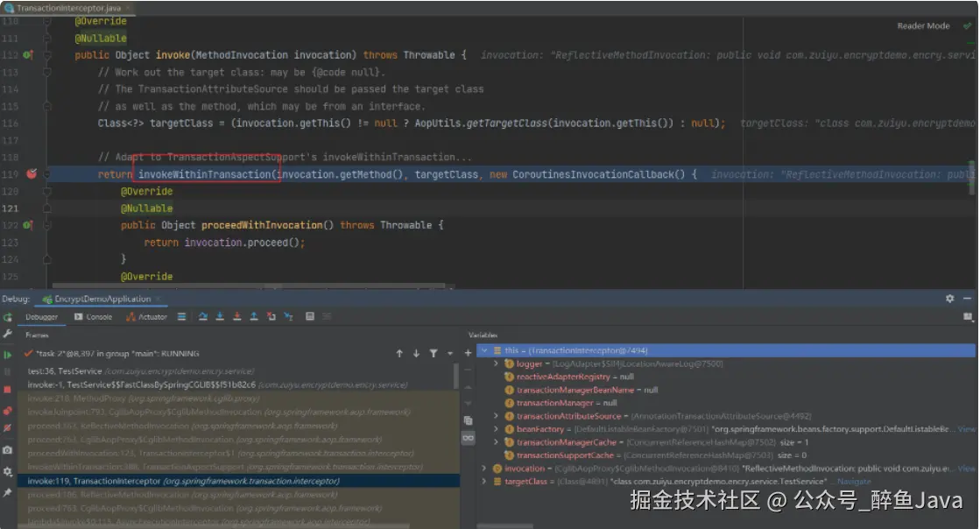The height and width of the screenshot is (529, 980).
Task: Switch to the Console tab
Action: pyautogui.click(x=93, y=317)
